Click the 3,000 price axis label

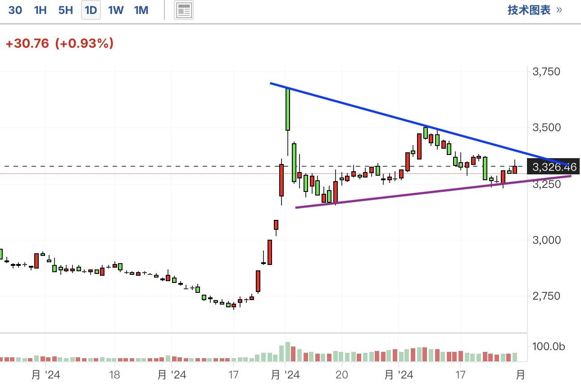[546, 240]
